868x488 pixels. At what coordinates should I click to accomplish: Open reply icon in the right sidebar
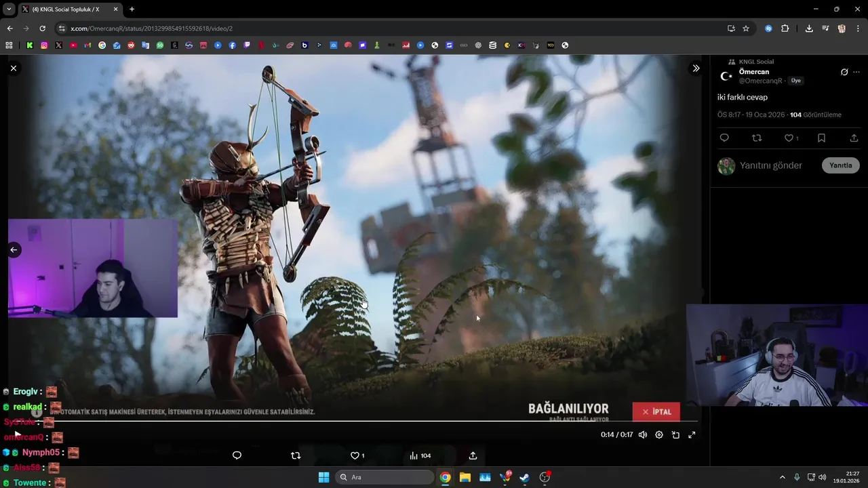pos(724,138)
